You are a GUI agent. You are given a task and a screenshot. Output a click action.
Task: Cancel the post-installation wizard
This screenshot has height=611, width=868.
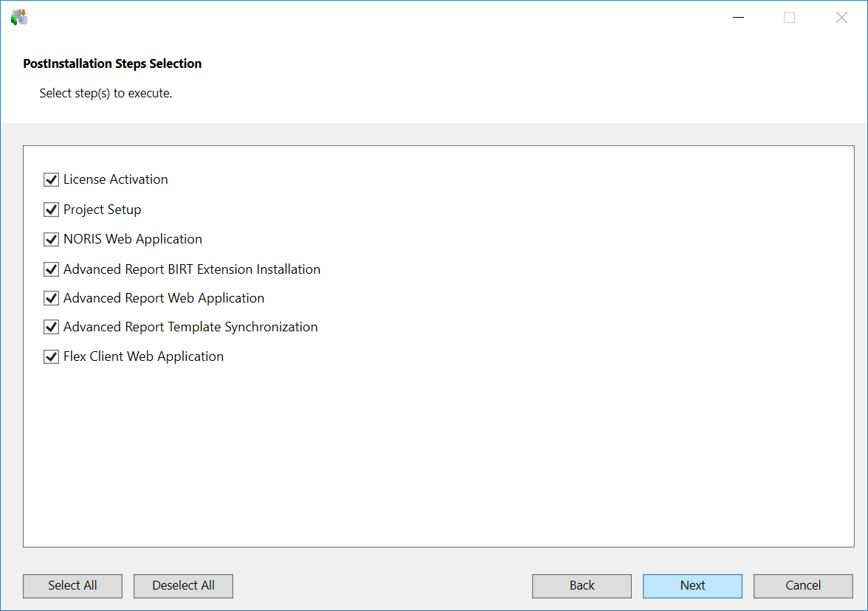click(x=803, y=585)
